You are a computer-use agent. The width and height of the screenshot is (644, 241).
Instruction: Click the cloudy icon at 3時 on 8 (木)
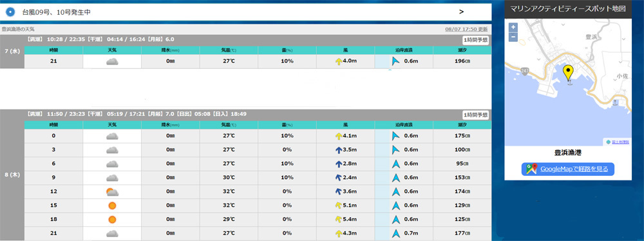click(111, 150)
